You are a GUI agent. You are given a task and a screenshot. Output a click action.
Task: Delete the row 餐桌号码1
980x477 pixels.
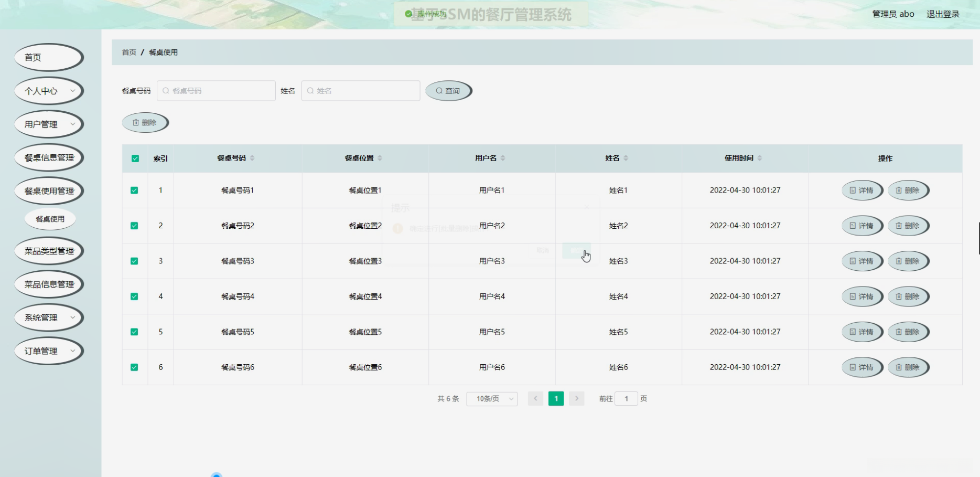pyautogui.click(x=908, y=190)
